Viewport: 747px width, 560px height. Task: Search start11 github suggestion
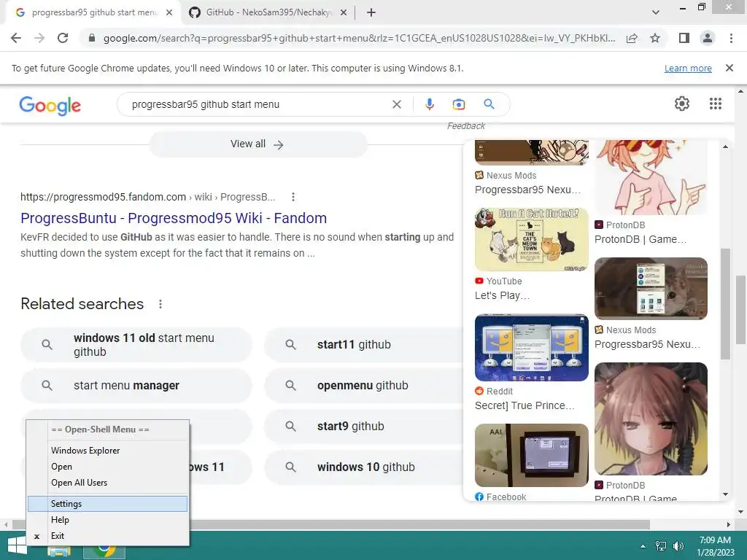(x=363, y=345)
